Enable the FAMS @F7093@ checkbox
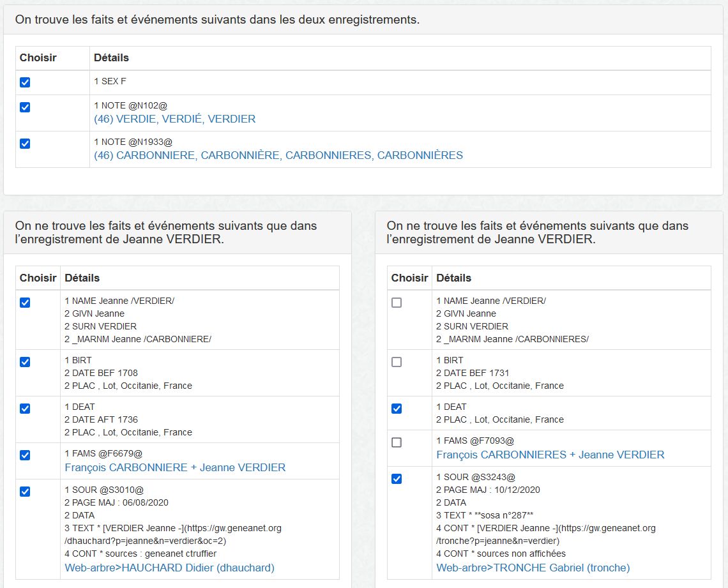The image size is (728, 588). click(397, 442)
